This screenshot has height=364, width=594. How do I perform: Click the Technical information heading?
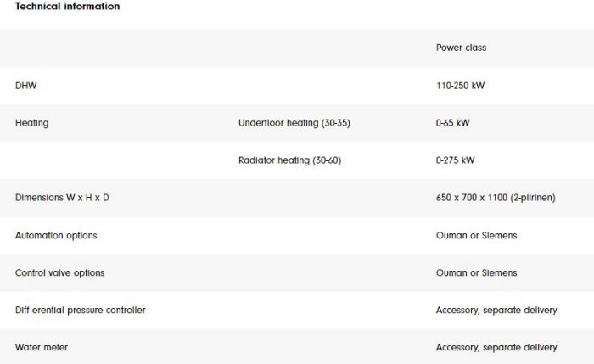67,7
